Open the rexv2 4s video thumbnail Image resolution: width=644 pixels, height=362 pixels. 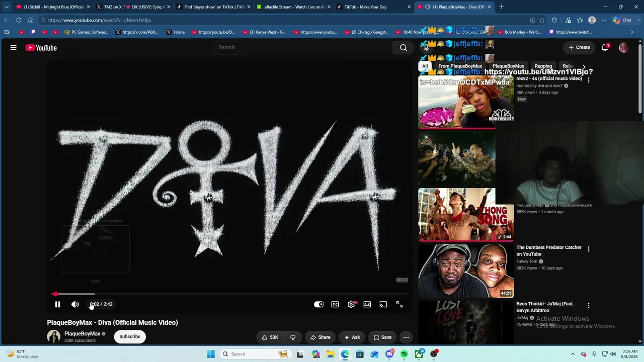466,102
